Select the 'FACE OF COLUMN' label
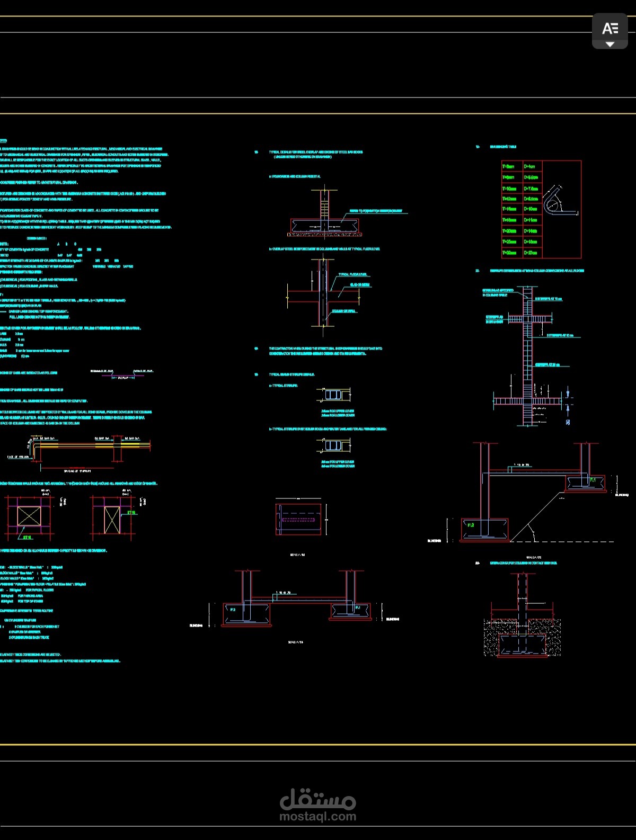Screen dimensions: 636x840 click(18, 457)
